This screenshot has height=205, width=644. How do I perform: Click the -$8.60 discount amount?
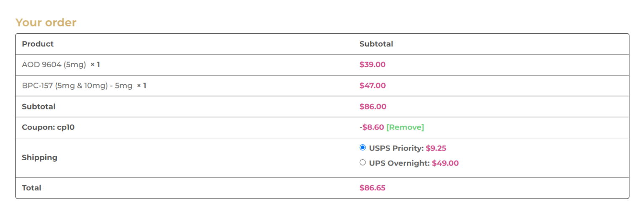(371, 127)
